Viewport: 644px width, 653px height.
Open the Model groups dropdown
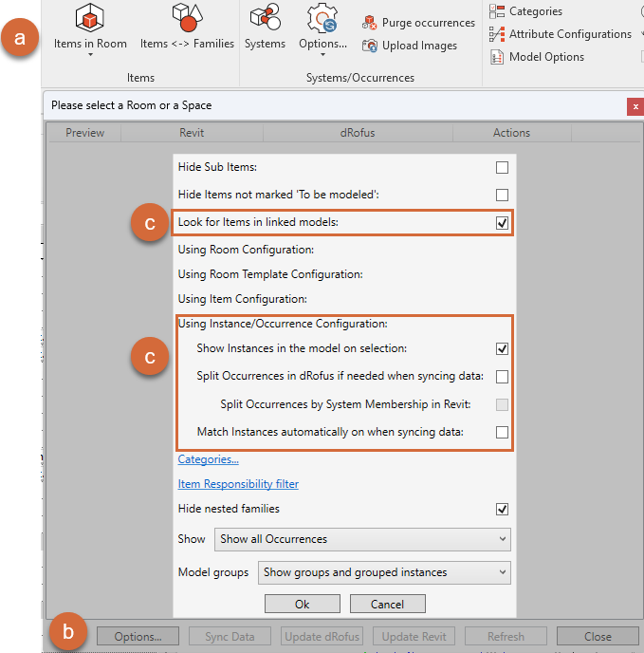point(384,573)
